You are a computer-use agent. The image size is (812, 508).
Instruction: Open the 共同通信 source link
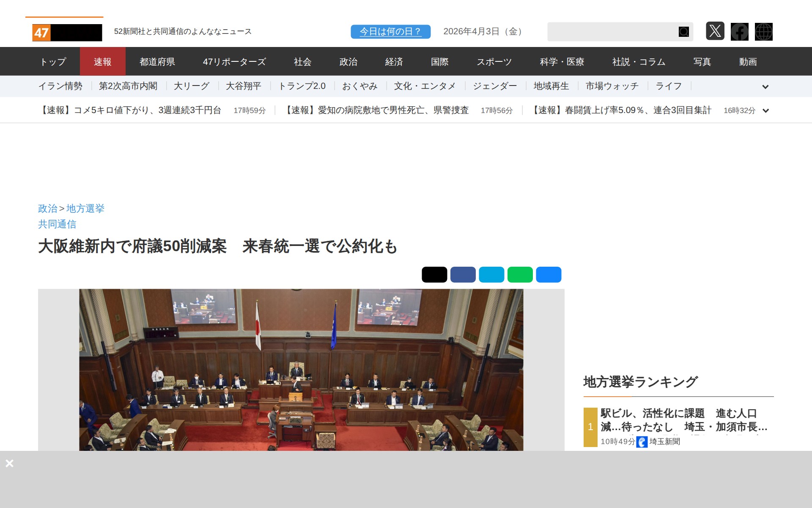click(57, 224)
